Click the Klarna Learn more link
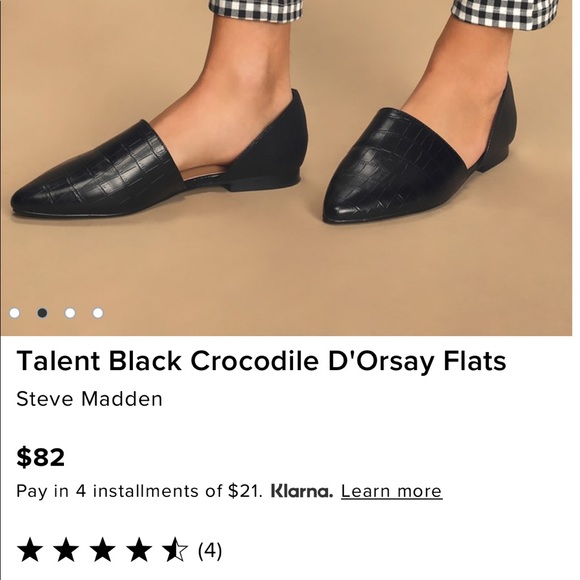Viewport: 580px width, 580px height. click(391, 491)
